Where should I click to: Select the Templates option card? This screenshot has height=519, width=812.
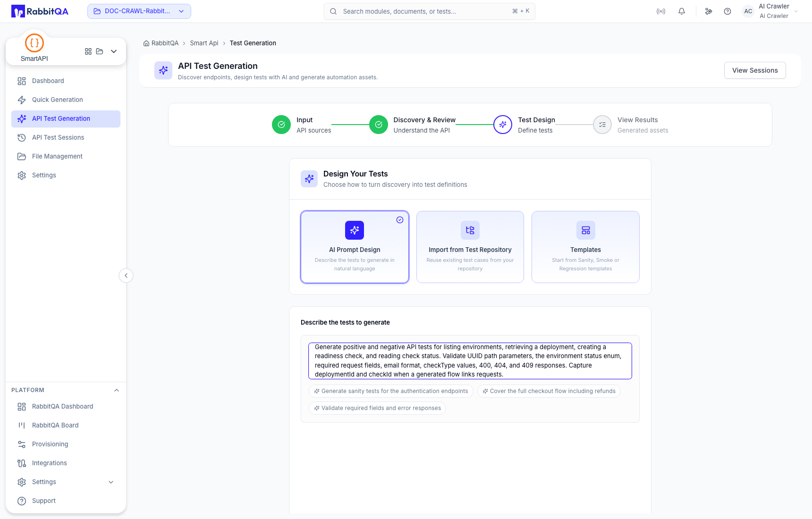(586, 247)
